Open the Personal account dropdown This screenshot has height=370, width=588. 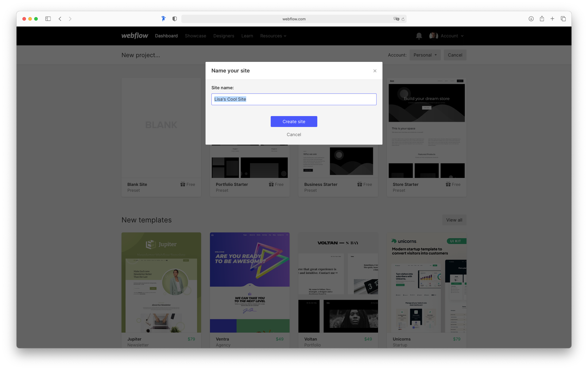pos(425,55)
